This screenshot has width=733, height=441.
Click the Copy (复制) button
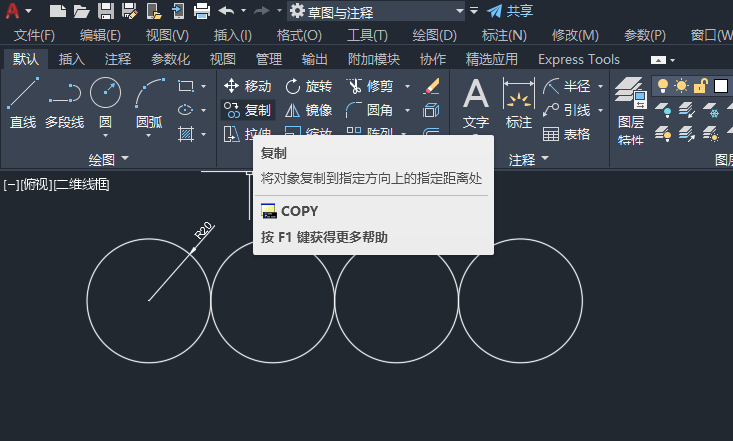tap(247, 110)
